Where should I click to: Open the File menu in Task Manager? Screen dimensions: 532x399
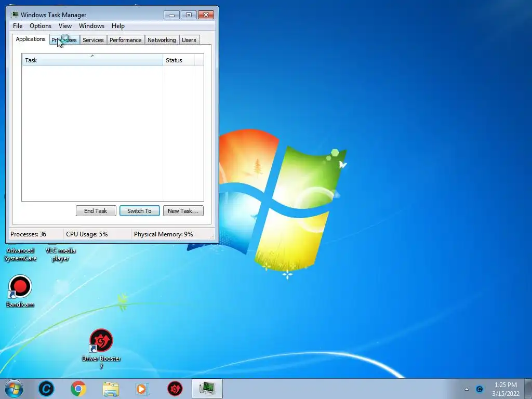point(18,26)
